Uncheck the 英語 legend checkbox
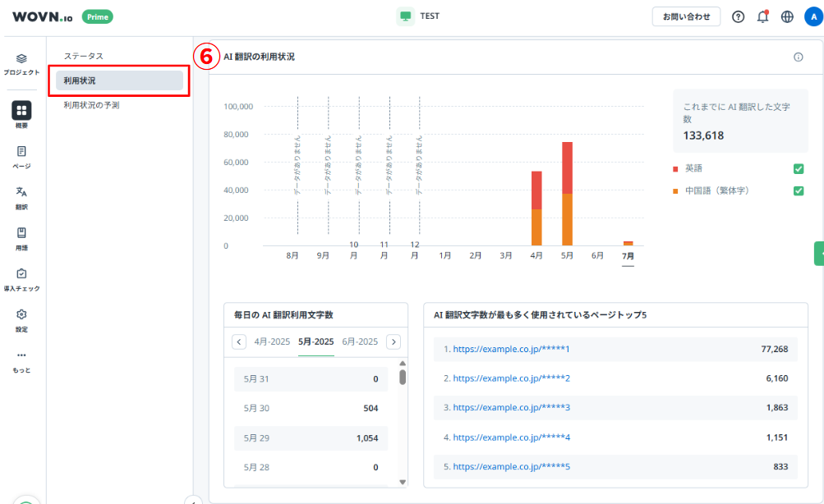The image size is (824, 504). [x=798, y=169]
